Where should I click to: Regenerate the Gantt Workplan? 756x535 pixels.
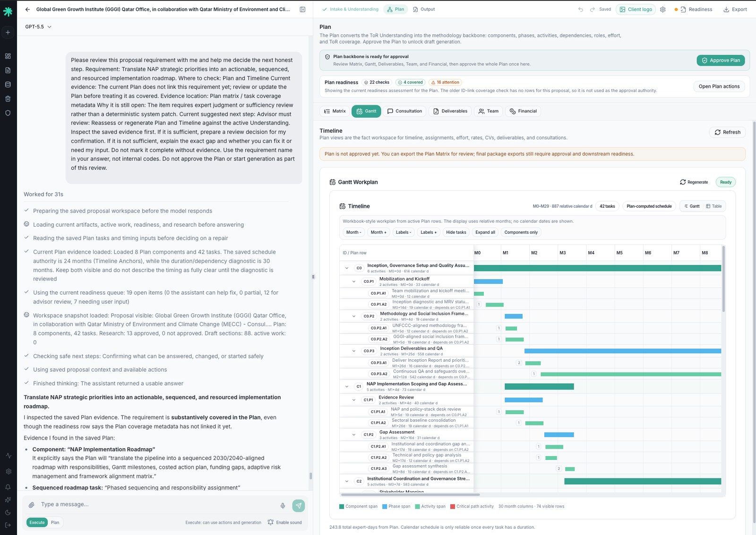click(694, 182)
